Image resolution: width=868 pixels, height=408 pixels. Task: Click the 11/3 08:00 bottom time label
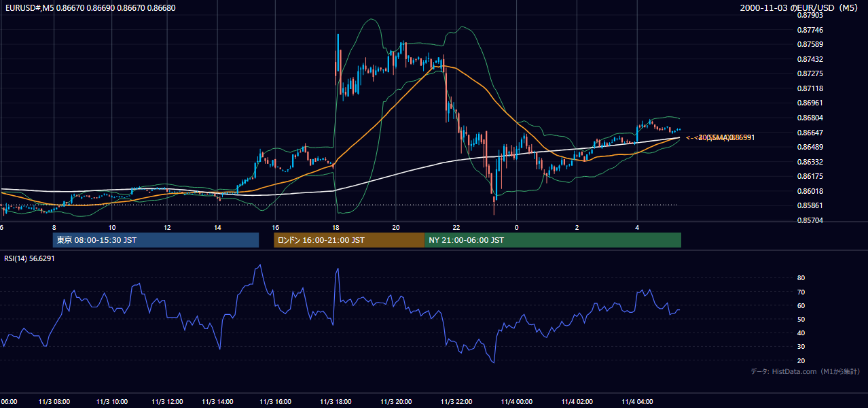click(54, 401)
